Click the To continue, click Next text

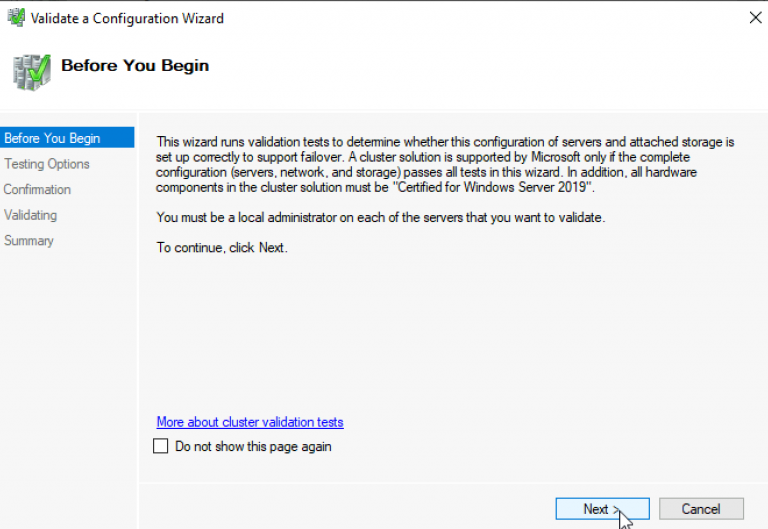click(222, 247)
